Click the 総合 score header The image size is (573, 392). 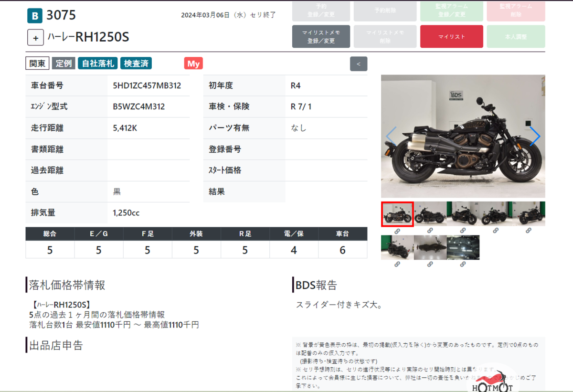pyautogui.click(x=50, y=234)
